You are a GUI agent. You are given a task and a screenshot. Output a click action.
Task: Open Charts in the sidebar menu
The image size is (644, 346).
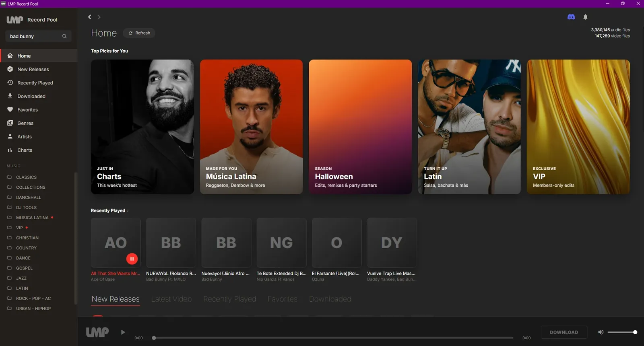(39, 150)
